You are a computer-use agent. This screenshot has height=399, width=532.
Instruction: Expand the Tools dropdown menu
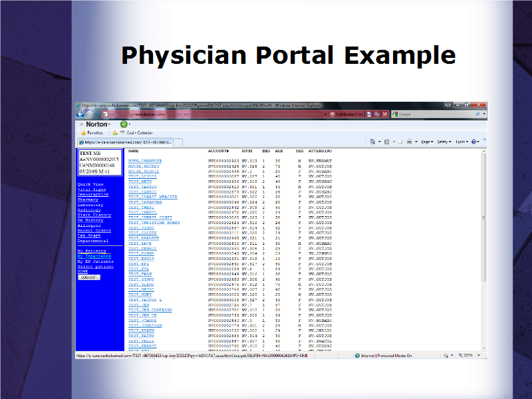pyautogui.click(x=462, y=142)
